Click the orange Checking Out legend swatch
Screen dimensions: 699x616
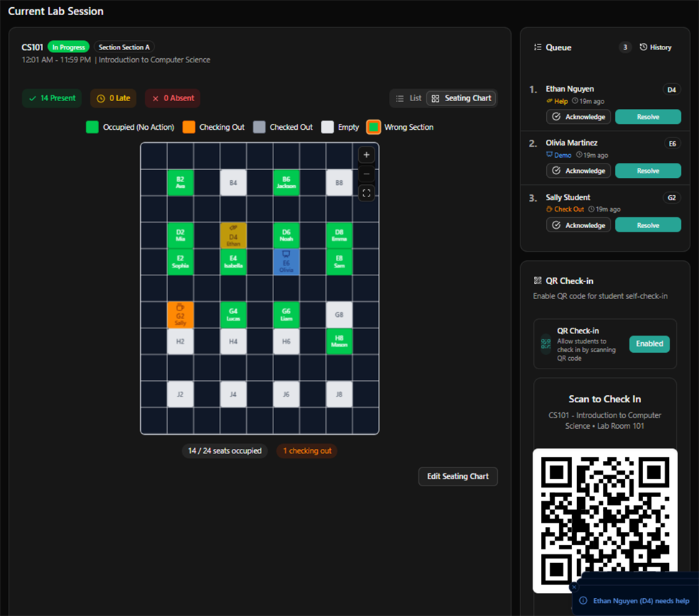(x=189, y=127)
